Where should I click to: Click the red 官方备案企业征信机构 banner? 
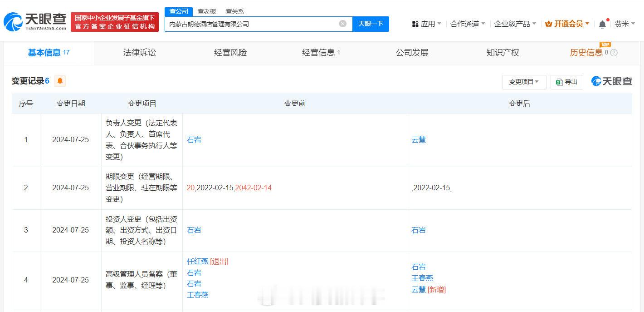pyautogui.click(x=115, y=22)
